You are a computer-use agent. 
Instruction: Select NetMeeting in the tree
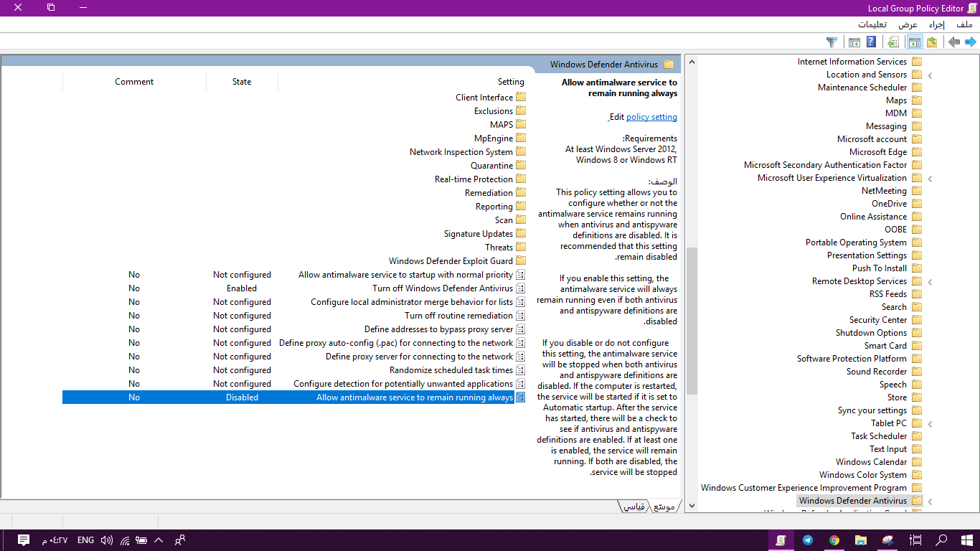click(x=884, y=191)
